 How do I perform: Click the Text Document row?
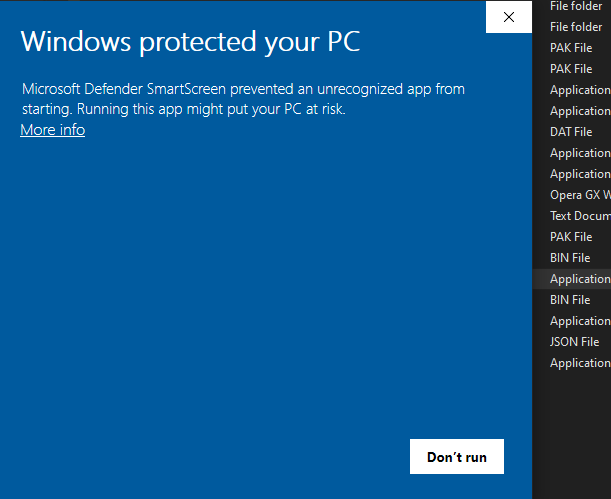click(x=580, y=216)
